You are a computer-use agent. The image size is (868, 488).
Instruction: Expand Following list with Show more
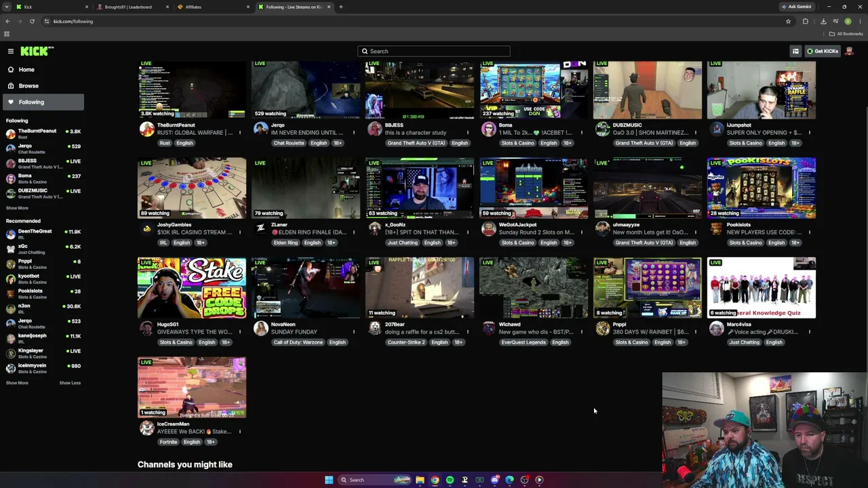tap(18, 208)
